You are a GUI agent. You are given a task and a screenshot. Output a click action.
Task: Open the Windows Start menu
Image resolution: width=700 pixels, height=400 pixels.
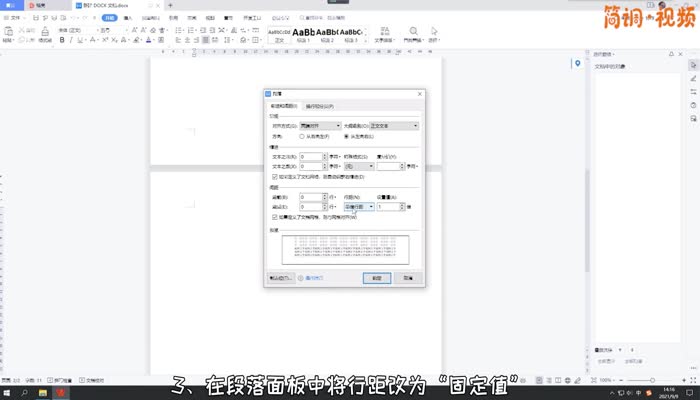click(x=8, y=393)
